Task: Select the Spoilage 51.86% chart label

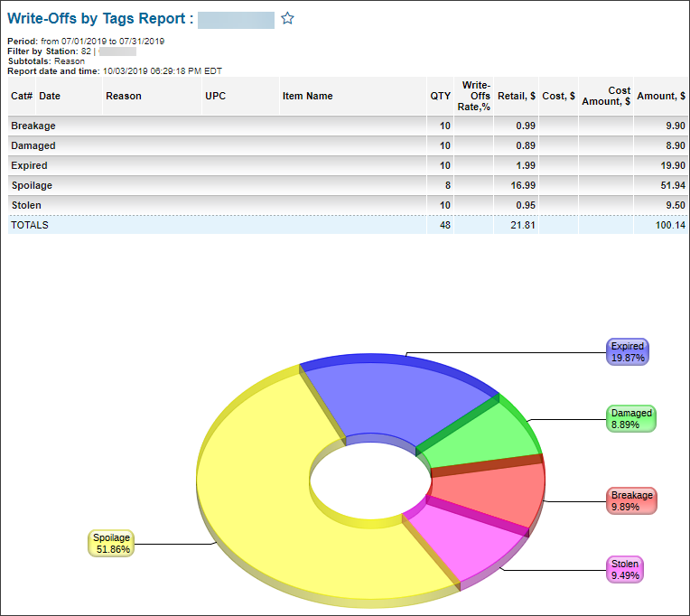Action: point(113,543)
